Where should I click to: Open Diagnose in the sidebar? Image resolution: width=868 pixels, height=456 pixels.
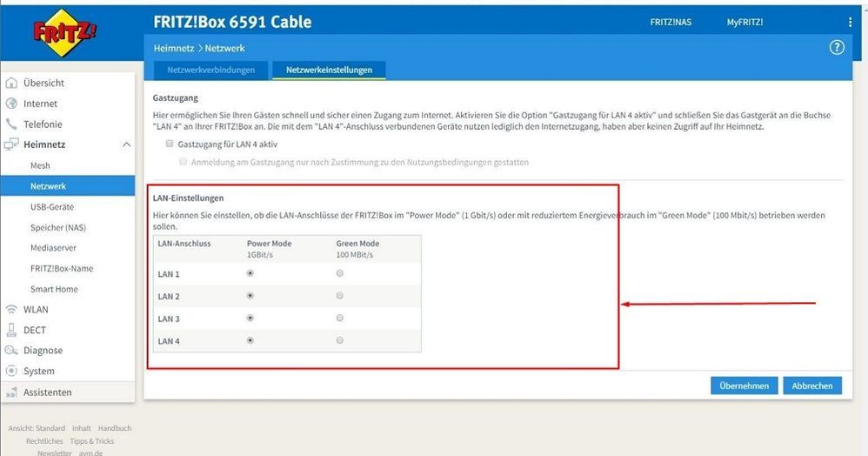[x=43, y=350]
